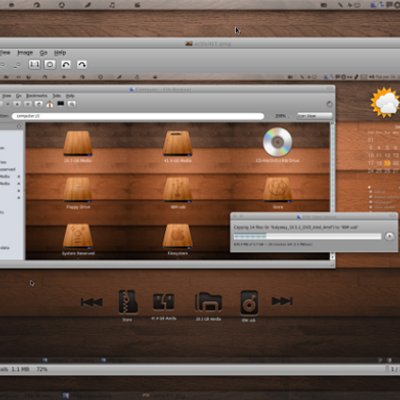Click the 1:1 normal size toolbar button

pyautogui.click(x=34, y=64)
